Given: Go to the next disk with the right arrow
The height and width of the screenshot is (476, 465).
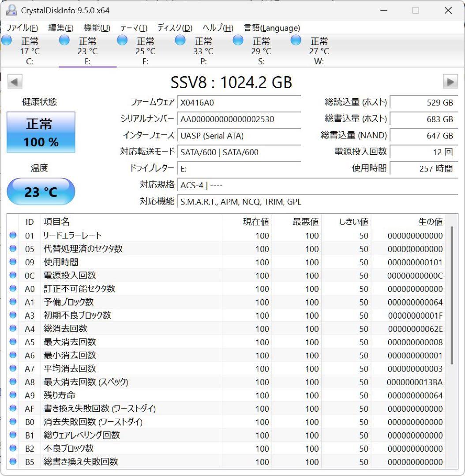Looking at the screenshot, I should tap(450, 82).
